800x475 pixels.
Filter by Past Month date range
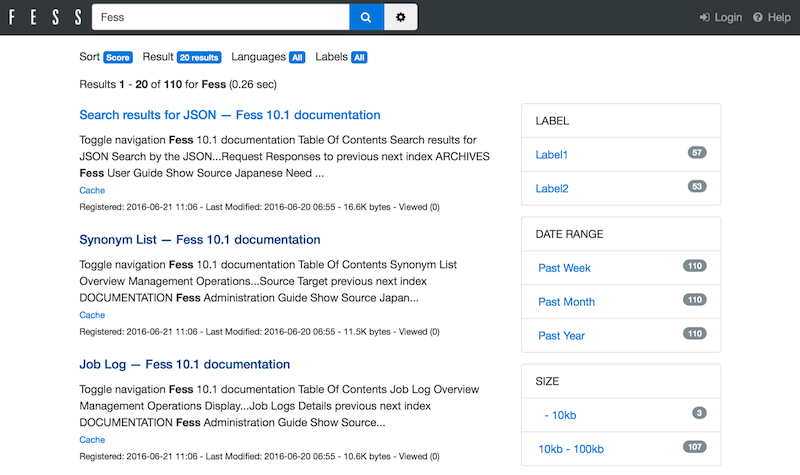pyautogui.click(x=566, y=302)
